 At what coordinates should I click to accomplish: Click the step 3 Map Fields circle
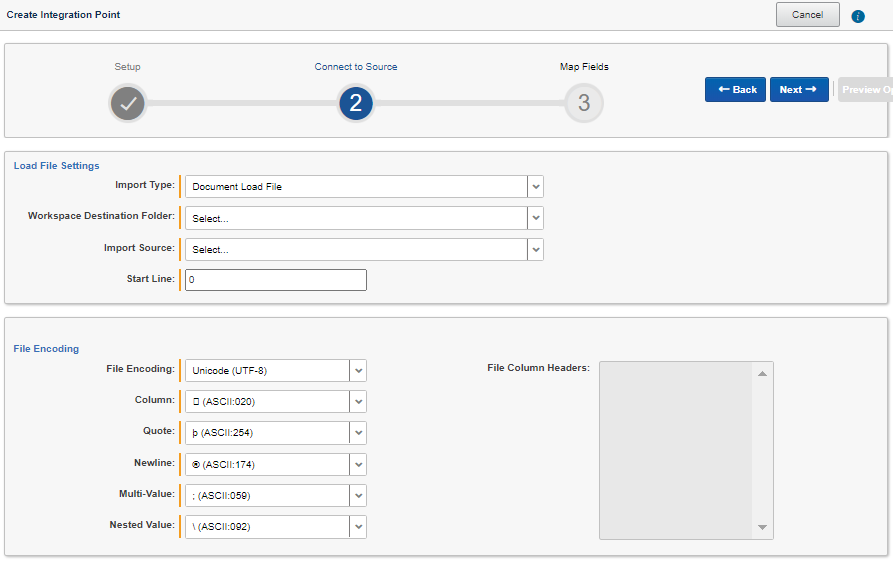click(584, 103)
